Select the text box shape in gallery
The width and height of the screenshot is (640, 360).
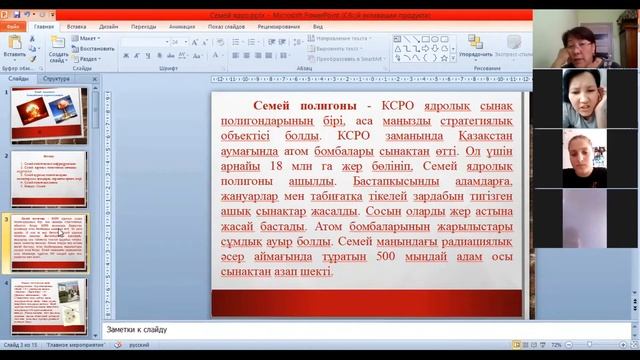click(x=397, y=39)
